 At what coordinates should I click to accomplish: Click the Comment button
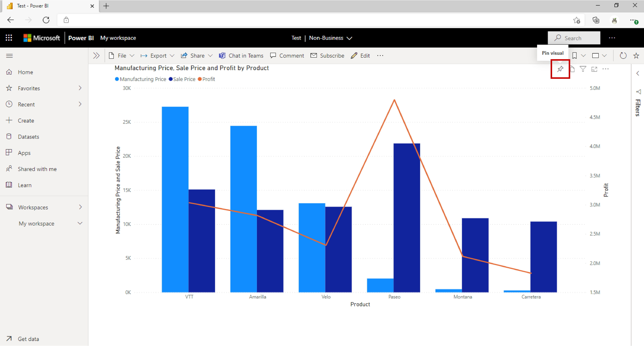pyautogui.click(x=287, y=55)
